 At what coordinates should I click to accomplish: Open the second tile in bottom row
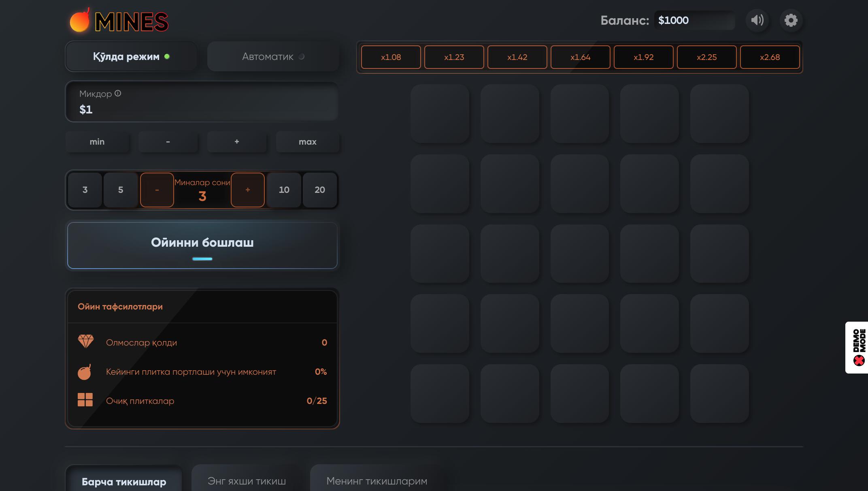[x=510, y=393]
